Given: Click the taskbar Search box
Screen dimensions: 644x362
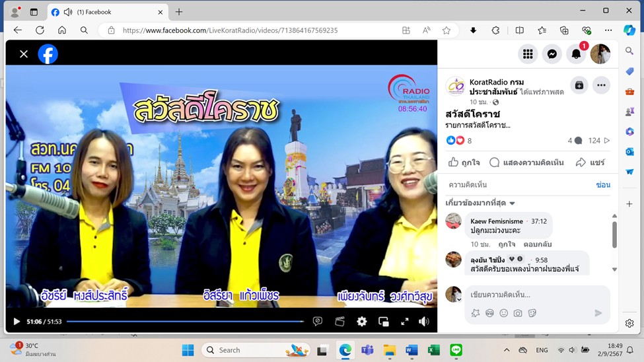Looking at the screenshot, I should click(x=255, y=350).
